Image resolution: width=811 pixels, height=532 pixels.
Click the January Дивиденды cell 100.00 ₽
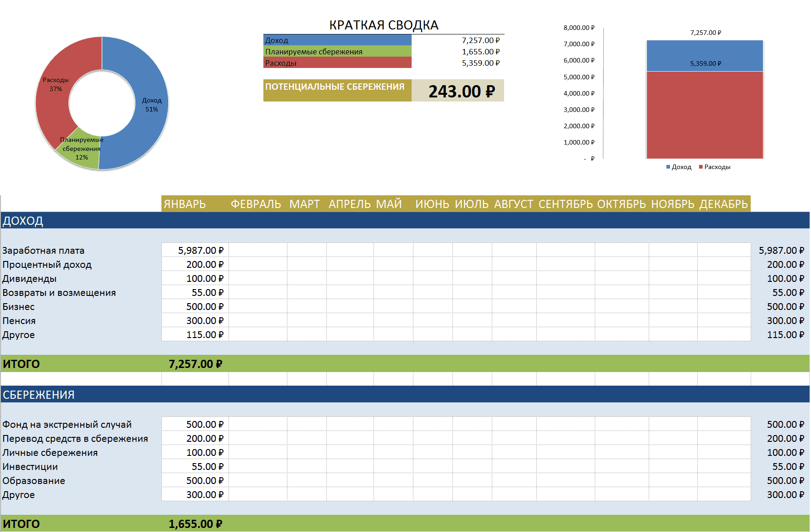pos(195,278)
